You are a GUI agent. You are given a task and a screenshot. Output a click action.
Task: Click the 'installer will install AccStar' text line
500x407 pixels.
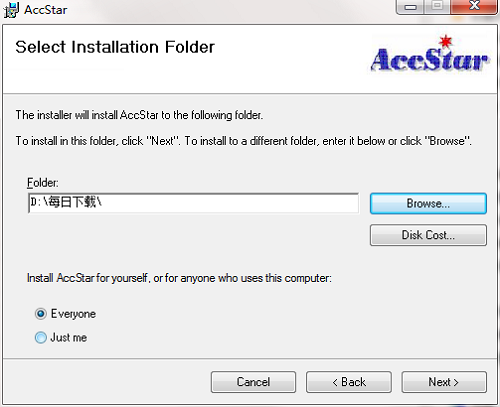[x=139, y=115]
